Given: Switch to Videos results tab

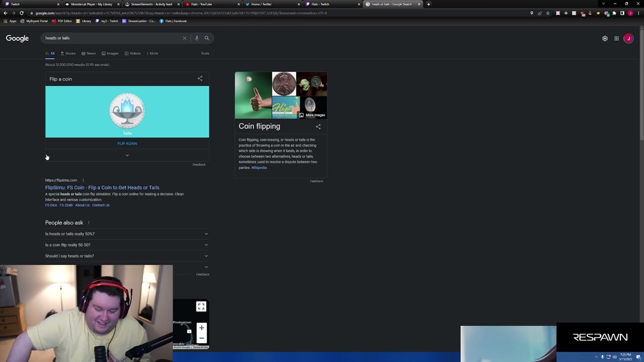Looking at the screenshot, I should click(133, 53).
